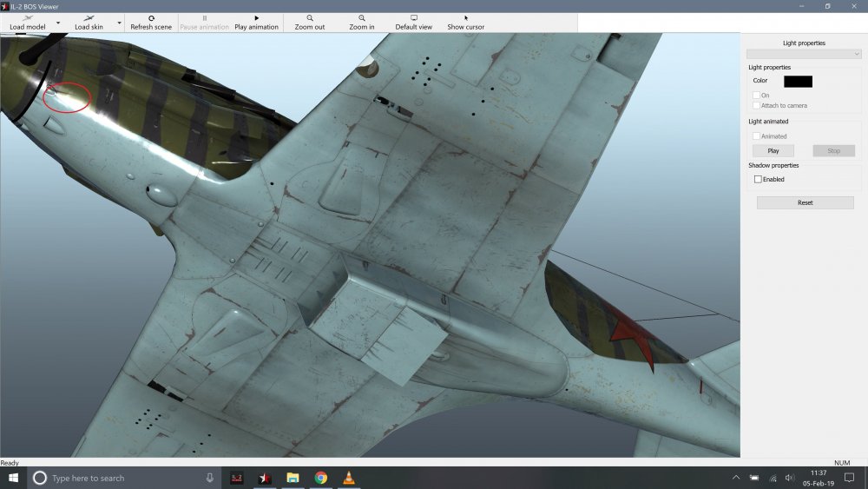Expand the Load model dropdown arrow
The image size is (868, 489).
[x=58, y=23]
